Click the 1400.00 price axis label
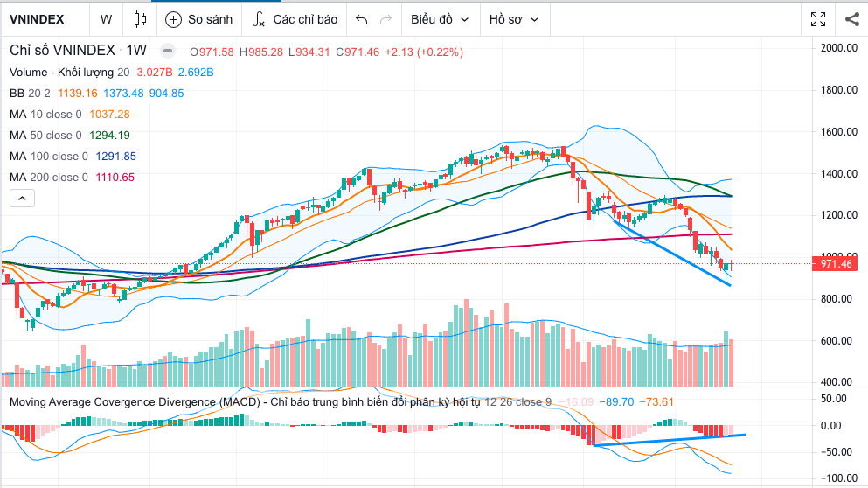The height and width of the screenshot is (488, 868). point(838,174)
